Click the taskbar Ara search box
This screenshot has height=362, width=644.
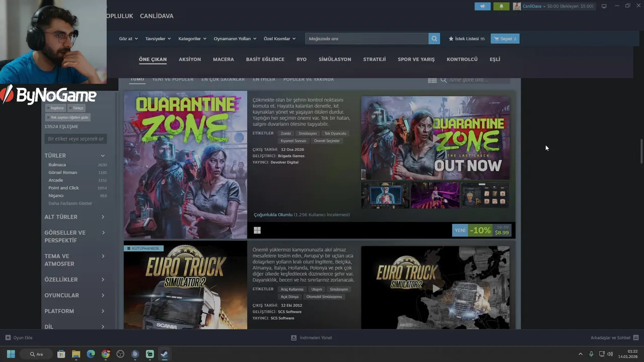click(36, 354)
